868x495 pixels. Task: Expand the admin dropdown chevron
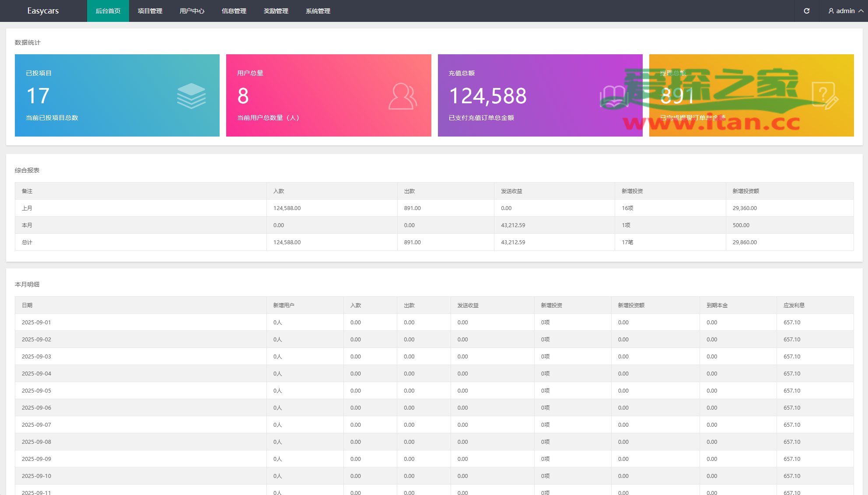861,11
